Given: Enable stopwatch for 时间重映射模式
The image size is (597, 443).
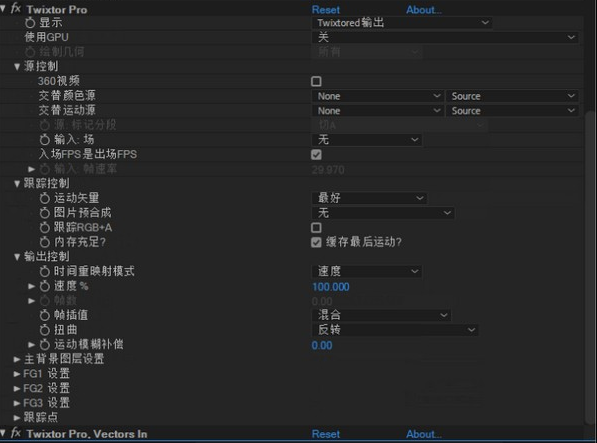Looking at the screenshot, I should coord(45,271).
